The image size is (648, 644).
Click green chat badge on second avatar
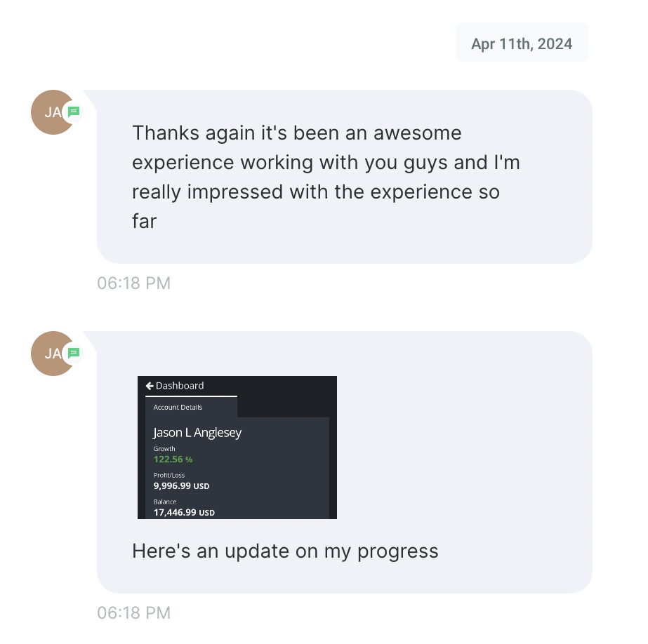[x=74, y=353]
